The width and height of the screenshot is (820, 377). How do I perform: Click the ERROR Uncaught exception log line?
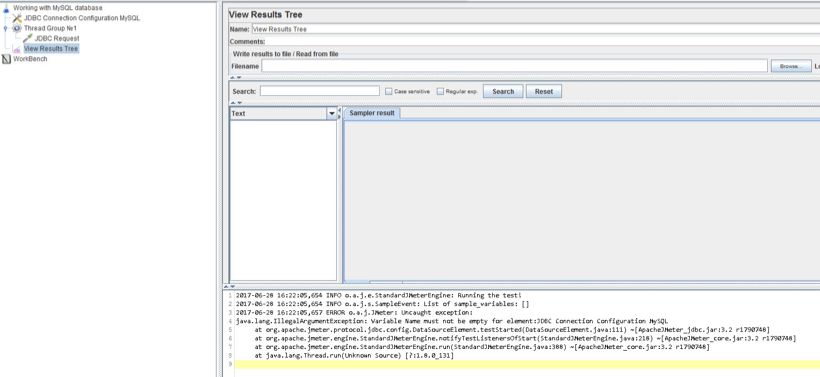[354, 312]
